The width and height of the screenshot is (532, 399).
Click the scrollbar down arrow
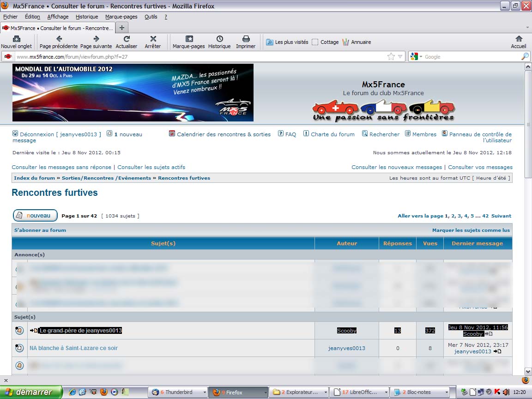(528, 371)
